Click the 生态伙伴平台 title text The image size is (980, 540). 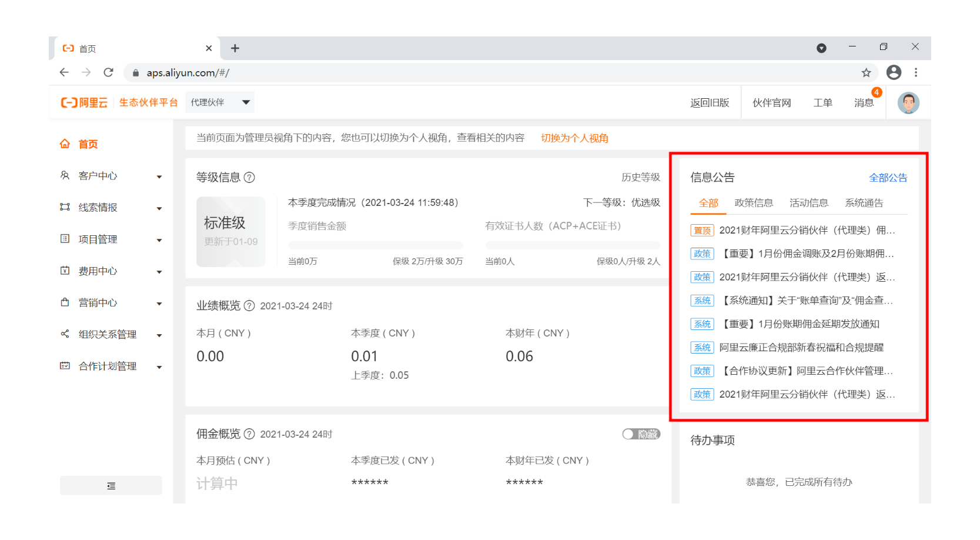(149, 102)
